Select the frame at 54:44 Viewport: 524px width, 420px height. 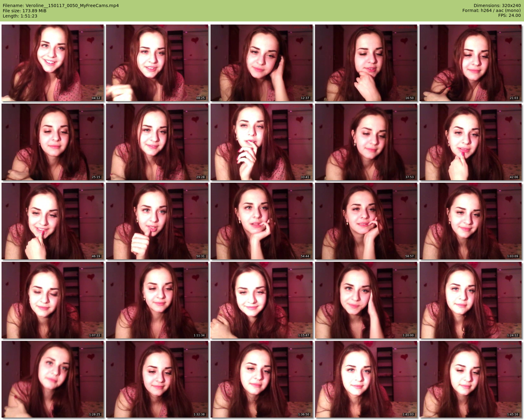point(261,221)
